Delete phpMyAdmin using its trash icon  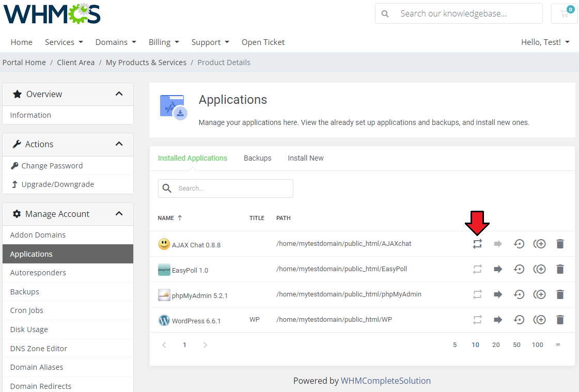(x=560, y=294)
